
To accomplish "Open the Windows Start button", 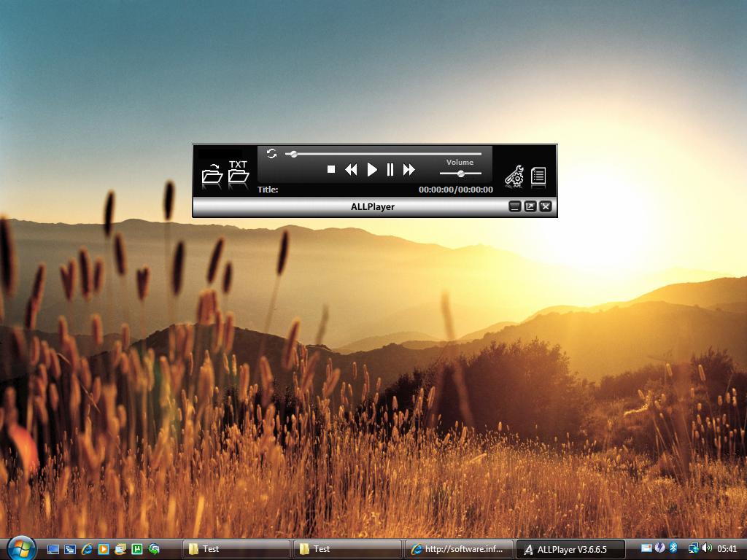I will coord(22,548).
